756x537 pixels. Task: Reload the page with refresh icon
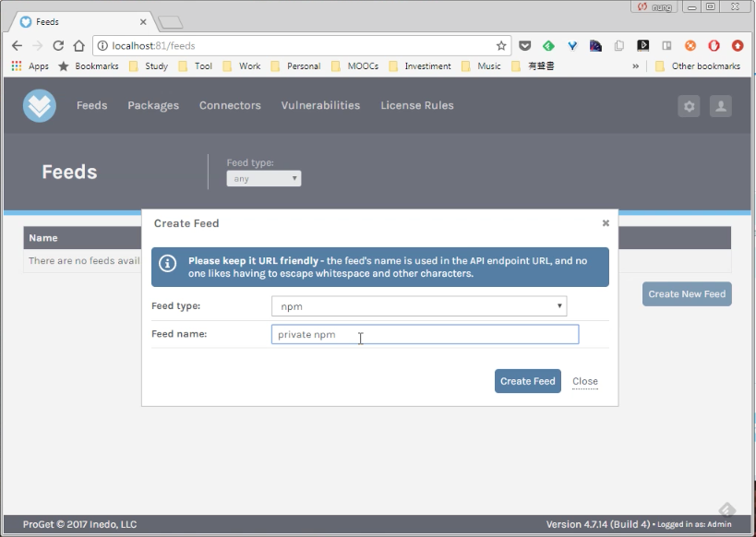(x=58, y=46)
